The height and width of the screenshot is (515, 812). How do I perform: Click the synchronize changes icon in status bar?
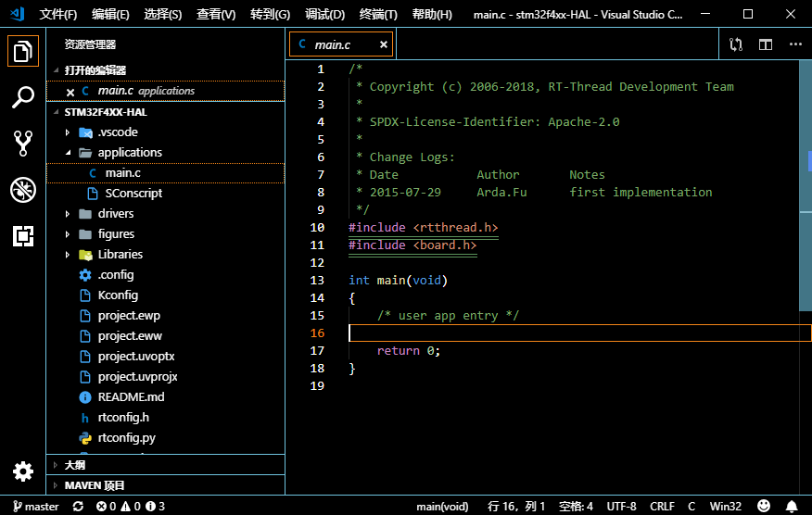click(x=78, y=507)
